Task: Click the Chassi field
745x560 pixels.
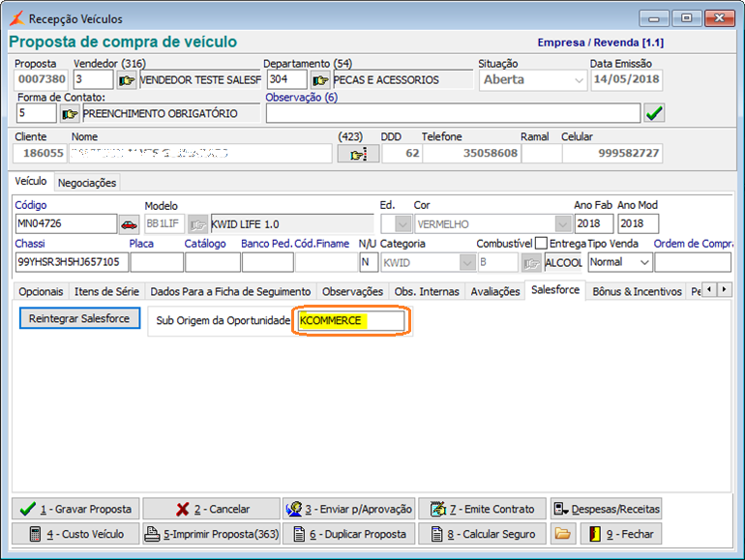Action: click(72, 262)
